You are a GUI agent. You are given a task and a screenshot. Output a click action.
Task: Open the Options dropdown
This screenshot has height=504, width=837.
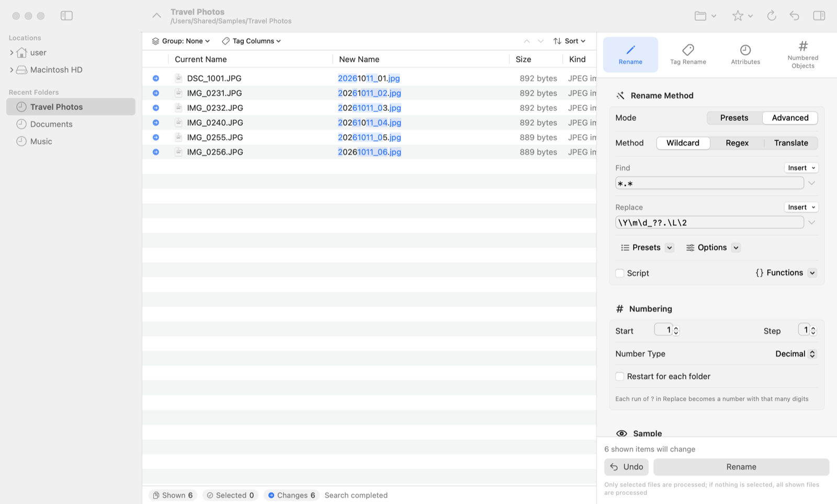pos(712,247)
